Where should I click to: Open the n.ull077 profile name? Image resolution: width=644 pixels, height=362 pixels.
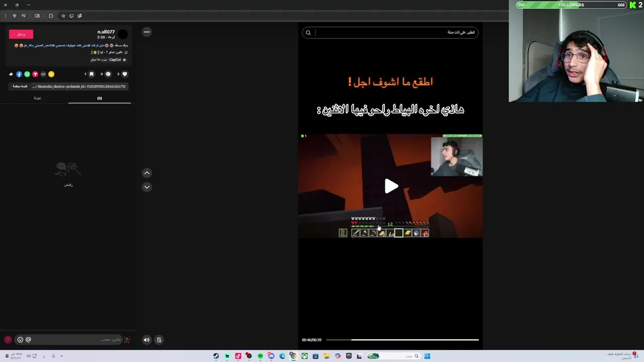(106, 32)
